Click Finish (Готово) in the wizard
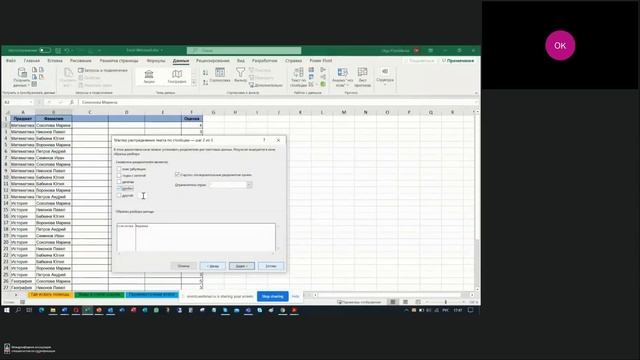The height and width of the screenshot is (360, 640). (x=271, y=266)
